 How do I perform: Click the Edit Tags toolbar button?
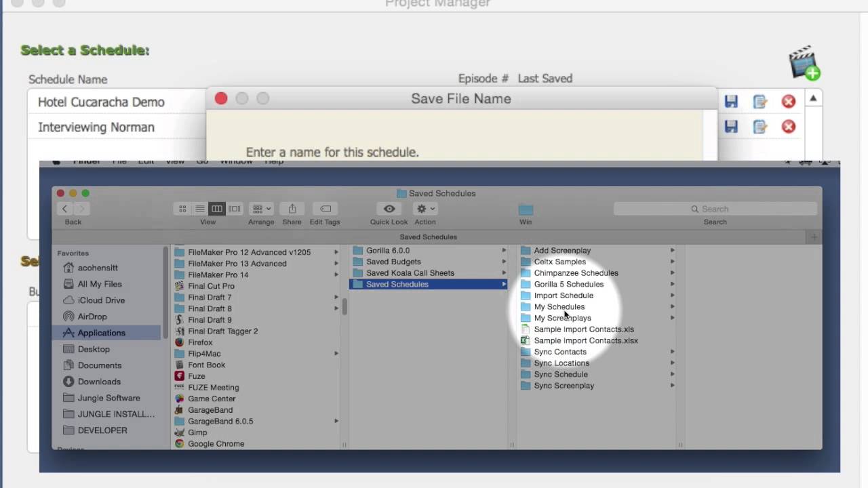325,209
